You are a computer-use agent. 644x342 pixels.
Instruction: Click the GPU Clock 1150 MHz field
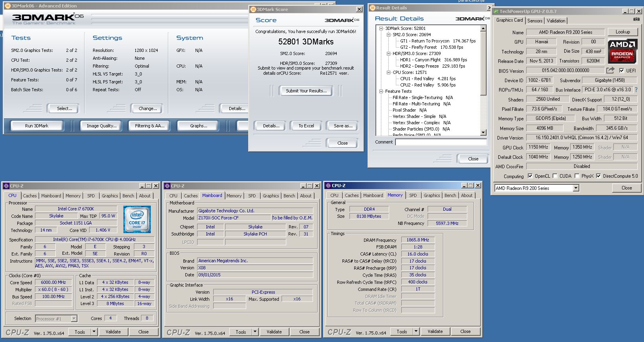pos(538,147)
